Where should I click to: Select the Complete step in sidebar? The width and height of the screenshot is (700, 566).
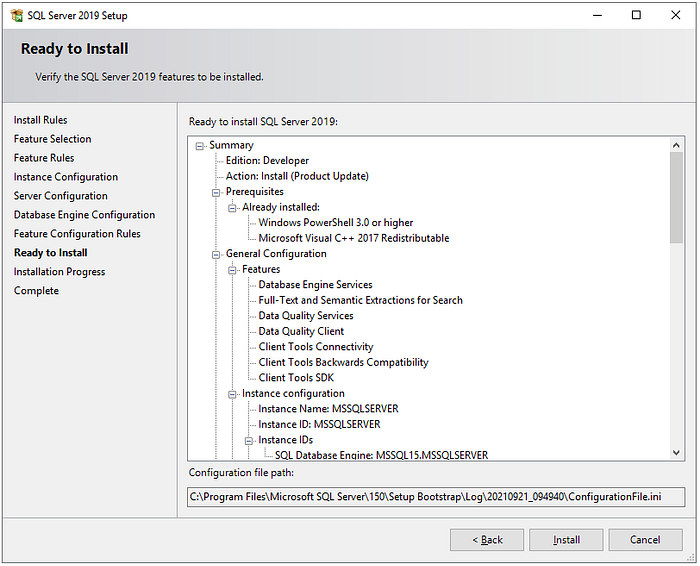(36, 291)
